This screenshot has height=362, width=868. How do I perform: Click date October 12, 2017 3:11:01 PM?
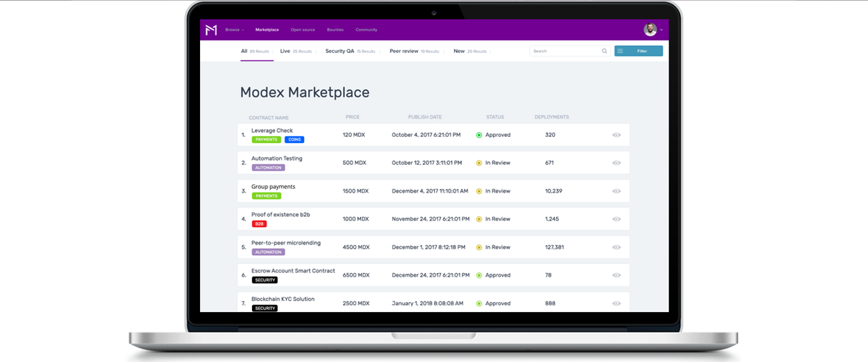point(426,163)
